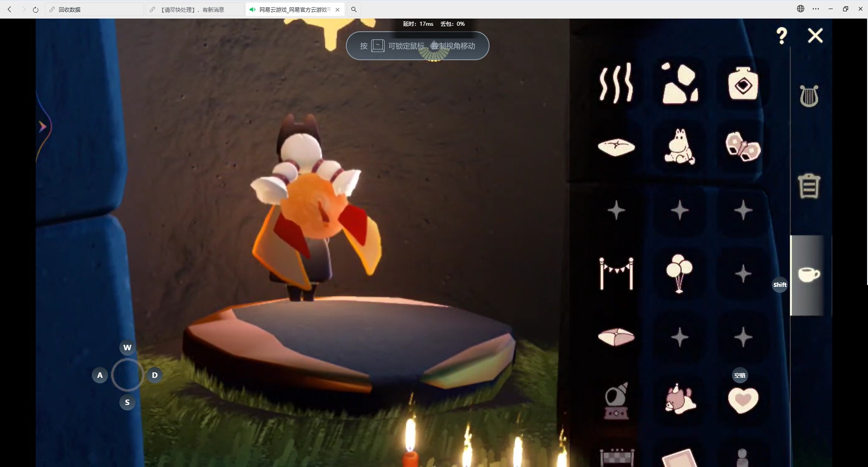Tap the heart item icon

(x=743, y=400)
